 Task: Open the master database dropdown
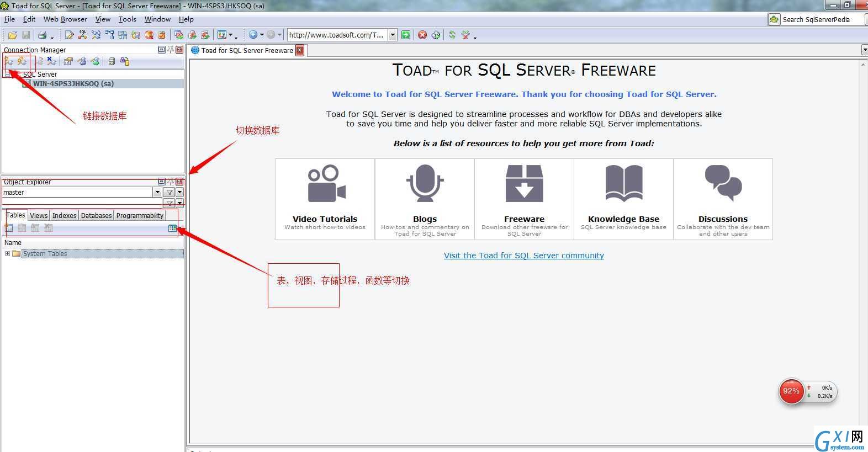click(157, 193)
